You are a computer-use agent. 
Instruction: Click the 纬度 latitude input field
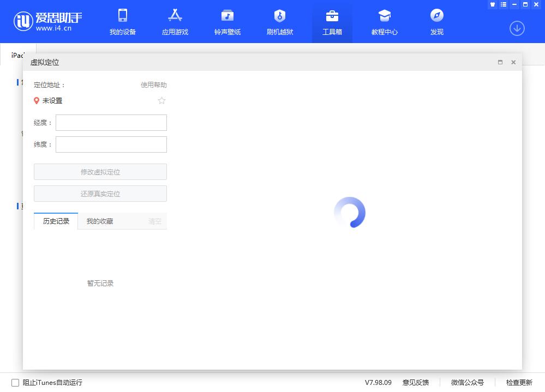(x=111, y=144)
